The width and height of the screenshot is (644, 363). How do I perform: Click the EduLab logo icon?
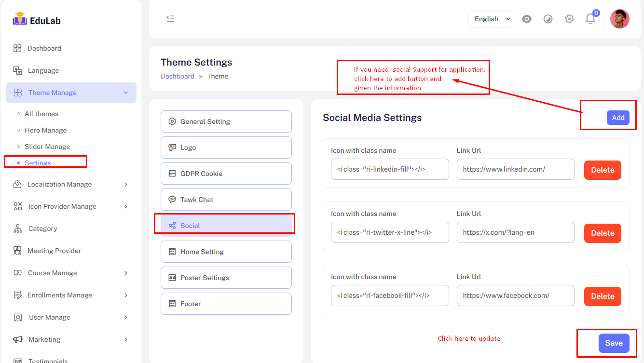click(20, 20)
